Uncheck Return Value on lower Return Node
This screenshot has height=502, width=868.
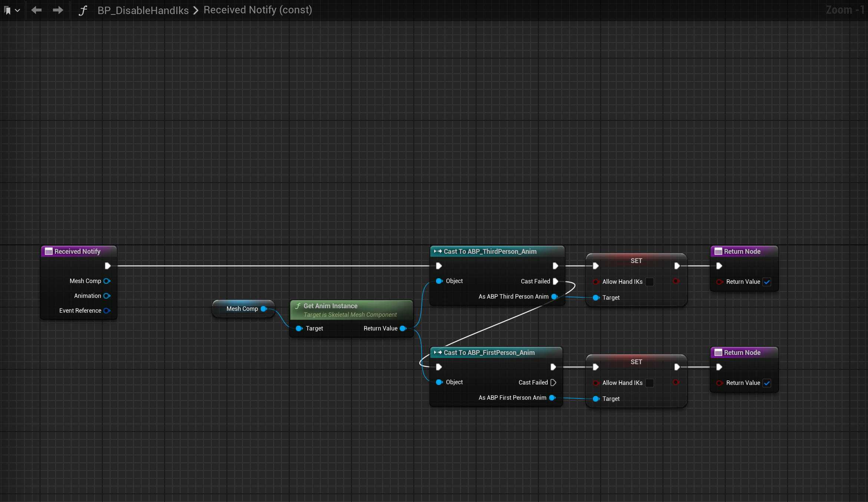click(767, 383)
